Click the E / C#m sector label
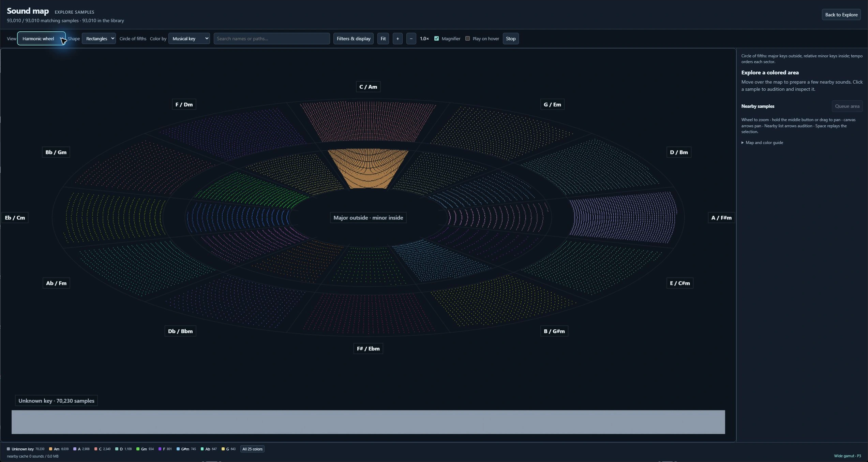 pos(679,283)
